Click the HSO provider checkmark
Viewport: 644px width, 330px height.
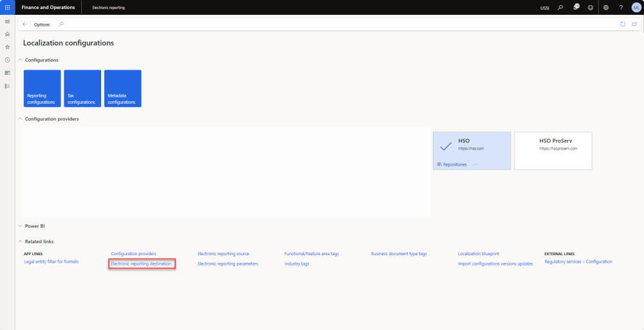click(x=446, y=147)
